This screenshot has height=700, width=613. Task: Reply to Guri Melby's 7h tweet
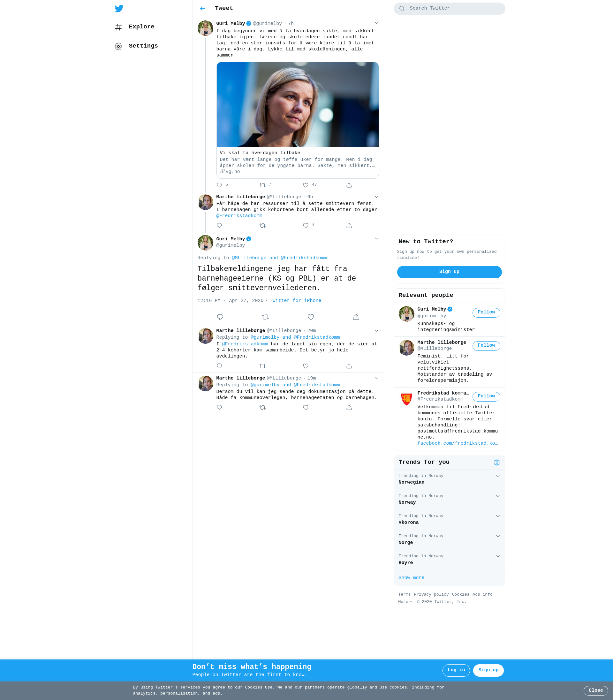(220, 185)
